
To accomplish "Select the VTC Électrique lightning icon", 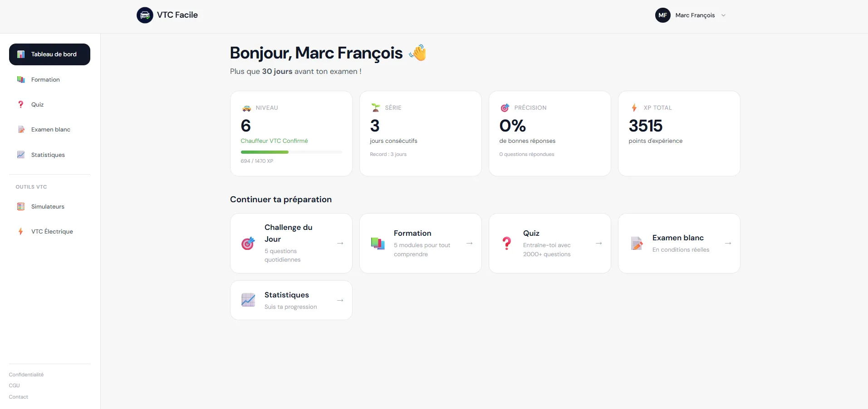I will point(20,231).
